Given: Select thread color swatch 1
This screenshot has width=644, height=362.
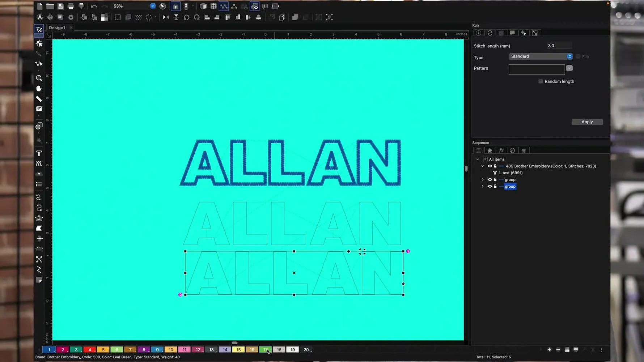Looking at the screenshot, I should pyautogui.click(x=49, y=350).
